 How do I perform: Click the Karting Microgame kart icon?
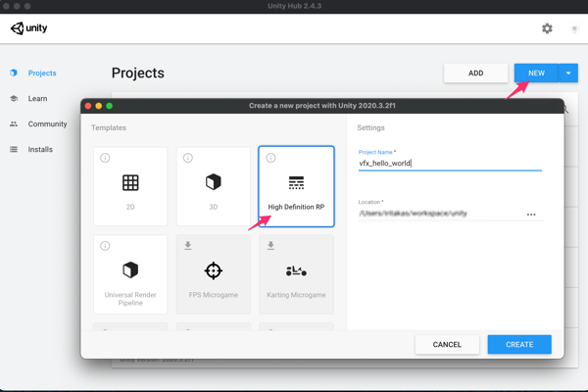296,270
